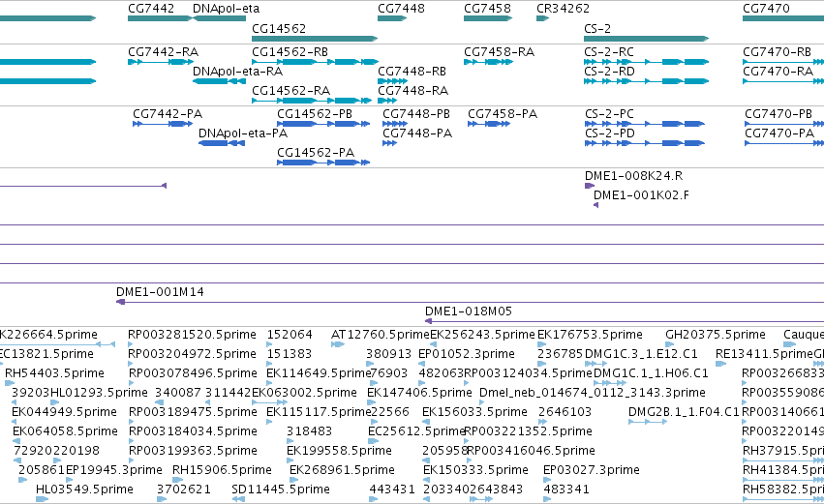Select transcript CG7448-RB label
Viewport: 824px width, 504px height.
[412, 72]
